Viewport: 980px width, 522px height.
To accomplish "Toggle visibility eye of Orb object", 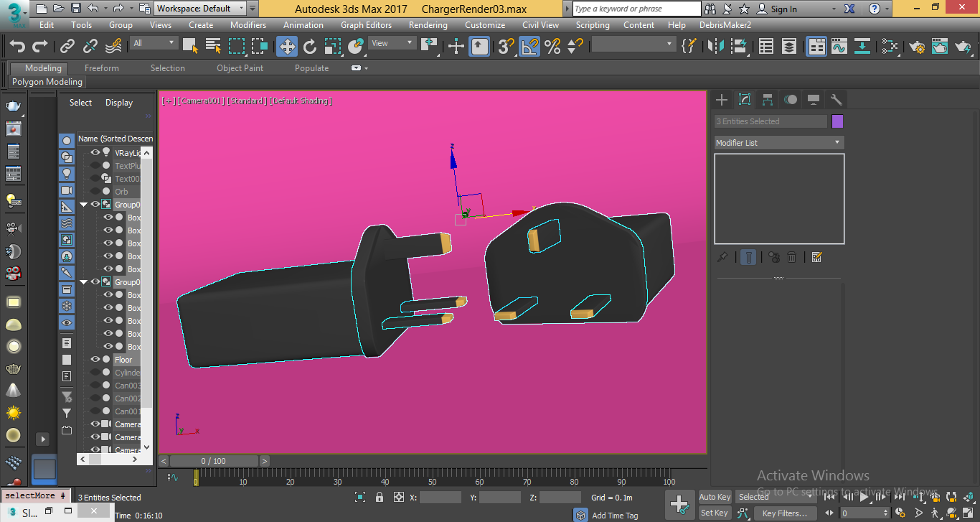I will point(95,192).
